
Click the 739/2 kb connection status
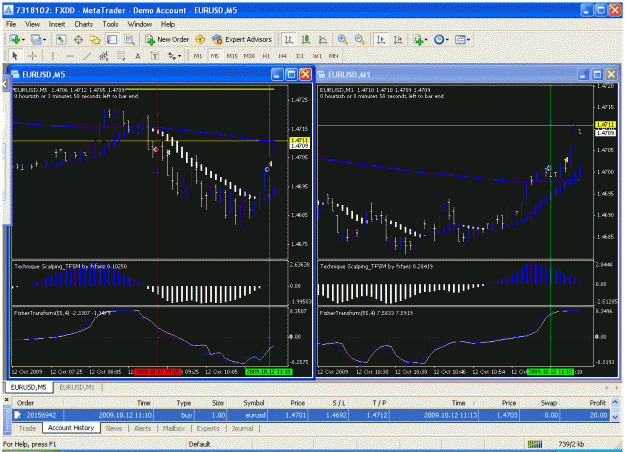[571, 444]
